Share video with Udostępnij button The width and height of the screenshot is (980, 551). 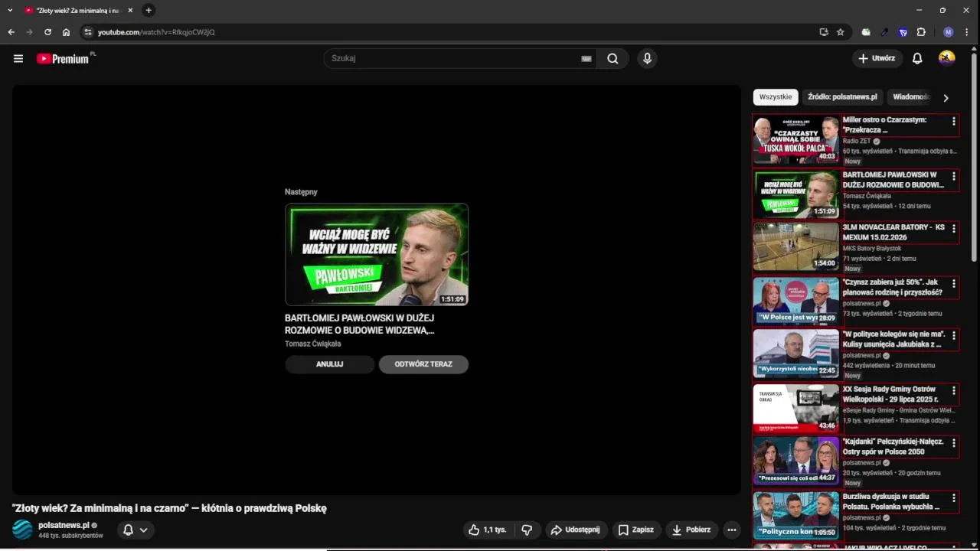point(577,530)
